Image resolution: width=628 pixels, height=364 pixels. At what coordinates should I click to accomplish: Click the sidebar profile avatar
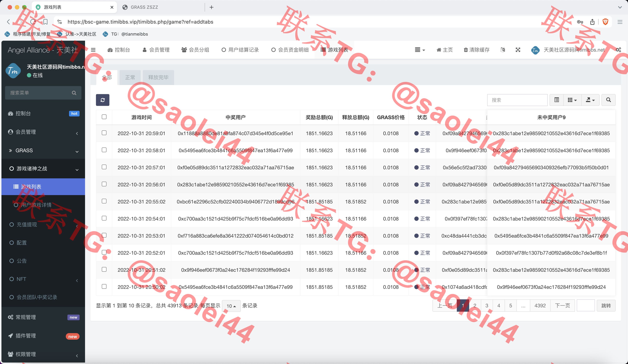pyautogui.click(x=13, y=71)
